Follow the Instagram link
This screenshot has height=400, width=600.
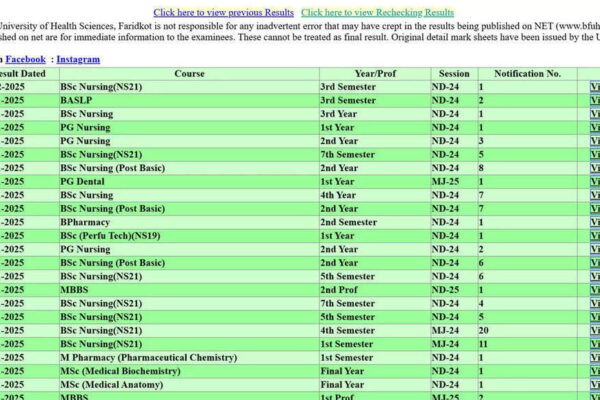click(x=78, y=59)
